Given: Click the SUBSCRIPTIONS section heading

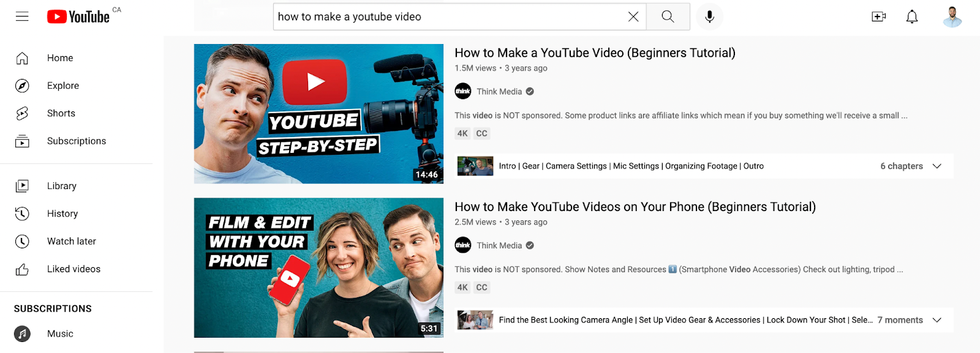Looking at the screenshot, I should [53, 309].
